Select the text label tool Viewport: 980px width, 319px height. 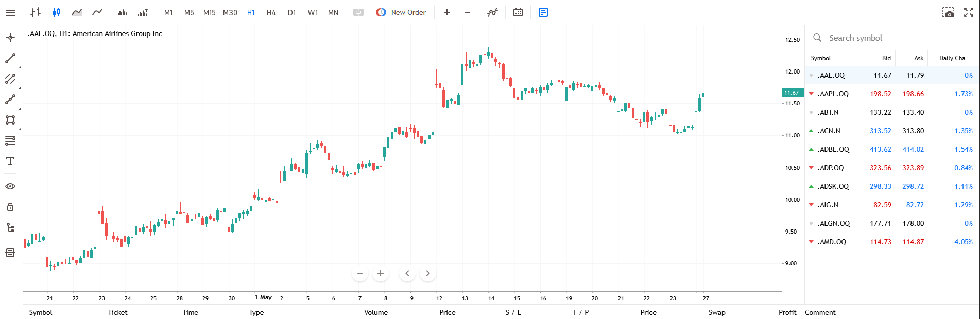click(10, 161)
